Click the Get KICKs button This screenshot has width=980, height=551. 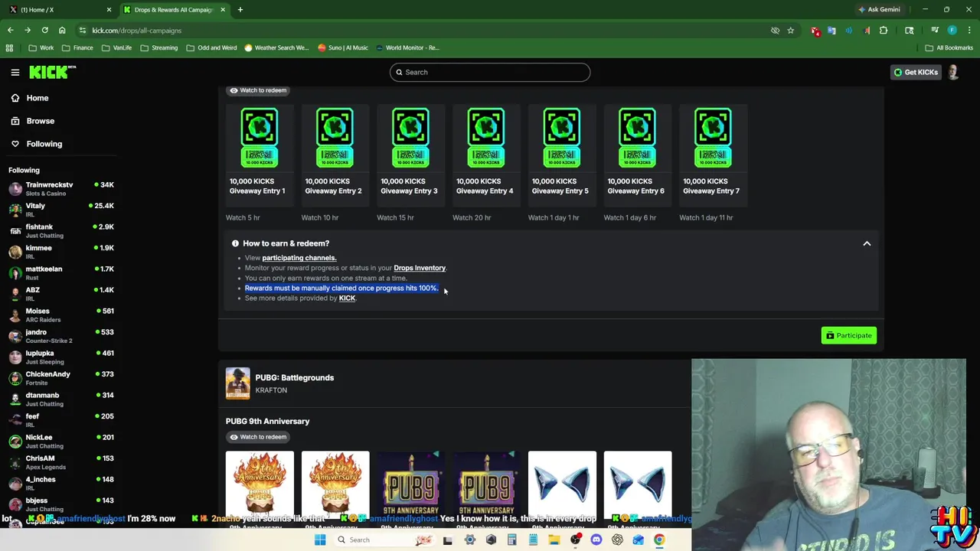point(915,72)
